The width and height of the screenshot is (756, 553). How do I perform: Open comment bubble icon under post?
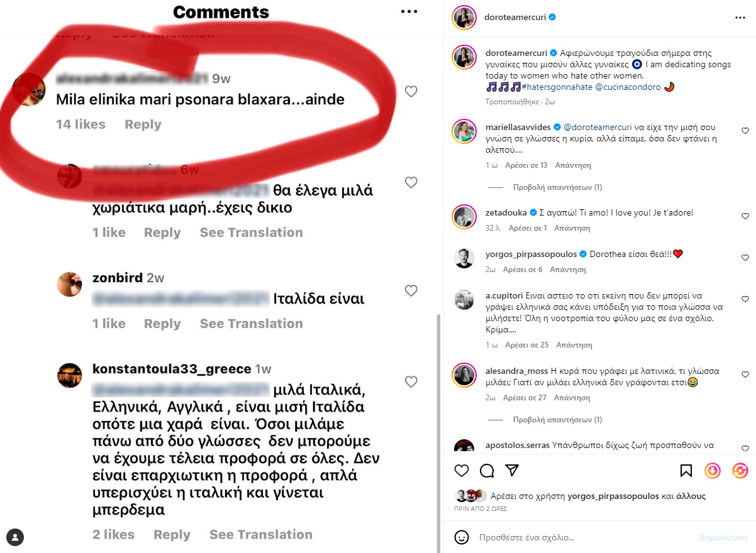click(x=487, y=471)
